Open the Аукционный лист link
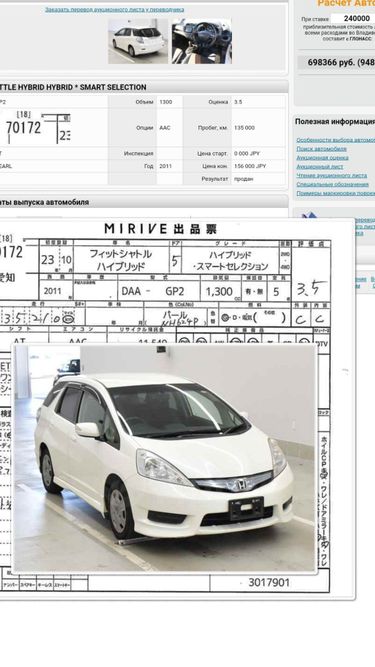This screenshot has width=375, height=667. [x=320, y=167]
